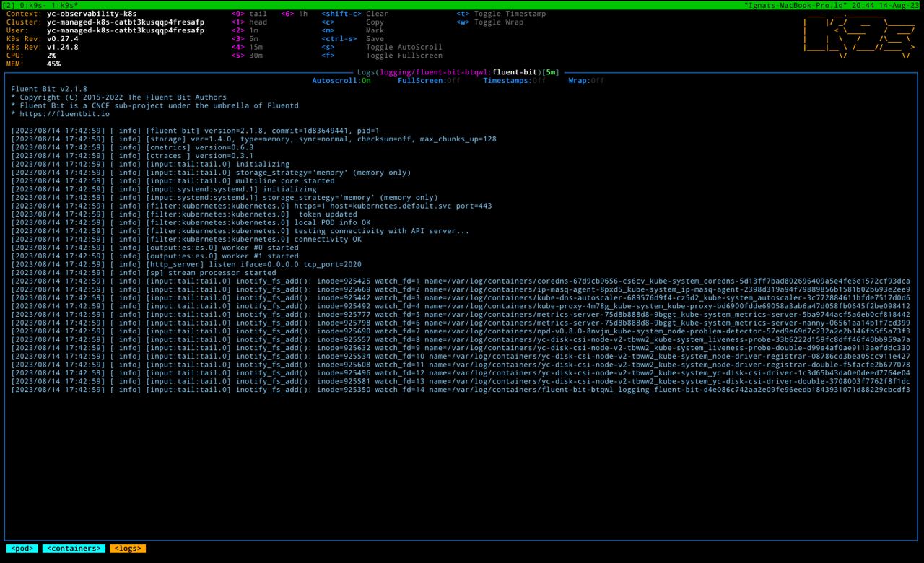Viewport: 924px width, 563px height.
Task: Click the http_server listen tcp_port=2020 line
Action: pyautogui.click(x=186, y=264)
